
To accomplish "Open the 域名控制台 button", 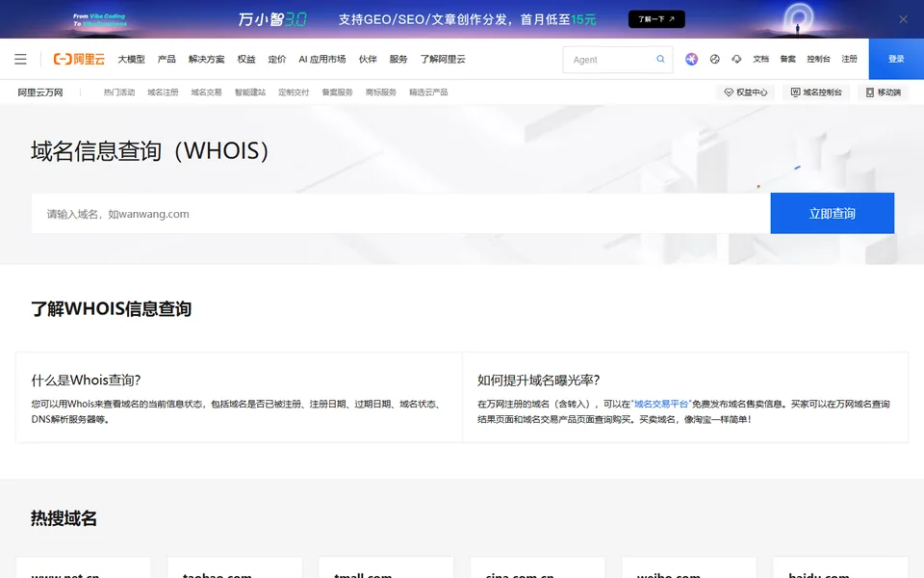I will pos(816,92).
